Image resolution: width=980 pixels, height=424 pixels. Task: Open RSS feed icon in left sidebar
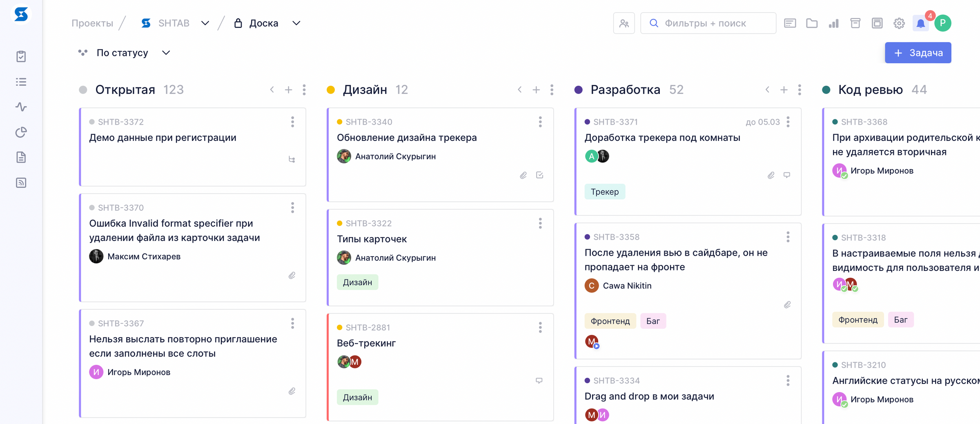click(x=21, y=183)
